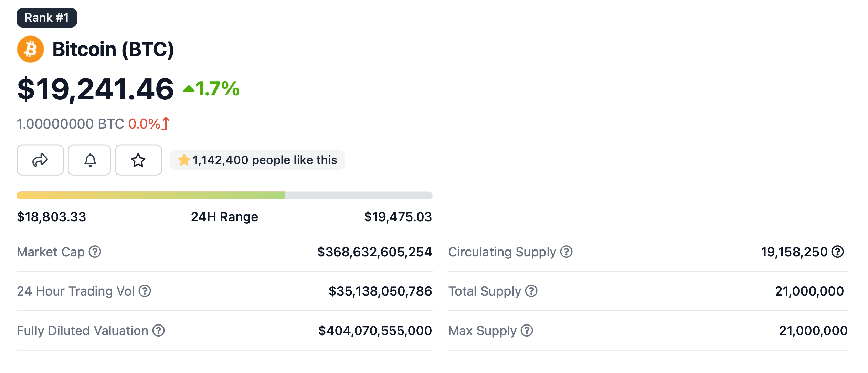Click Circulating Supply label info icon
Screen dimensions: 868x373
click(x=566, y=252)
